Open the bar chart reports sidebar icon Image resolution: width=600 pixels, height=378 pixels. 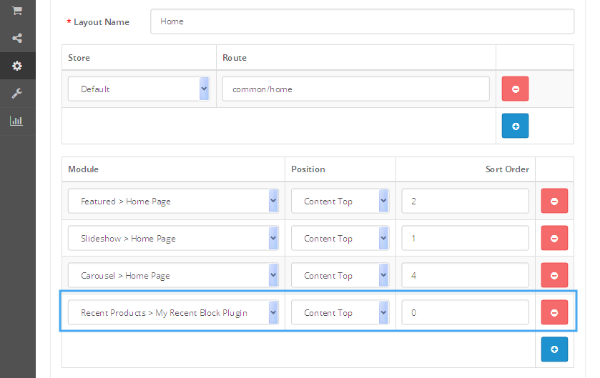click(16, 121)
